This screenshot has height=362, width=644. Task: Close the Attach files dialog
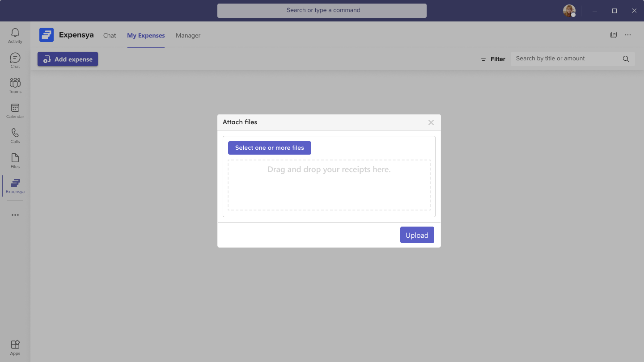pyautogui.click(x=431, y=122)
